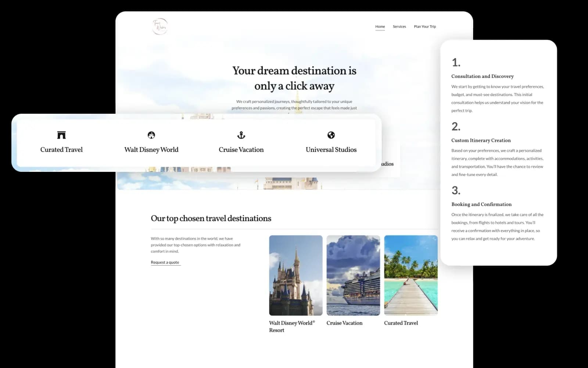Click step number 3. in the card
This screenshot has width=588, height=368.
[x=456, y=191]
